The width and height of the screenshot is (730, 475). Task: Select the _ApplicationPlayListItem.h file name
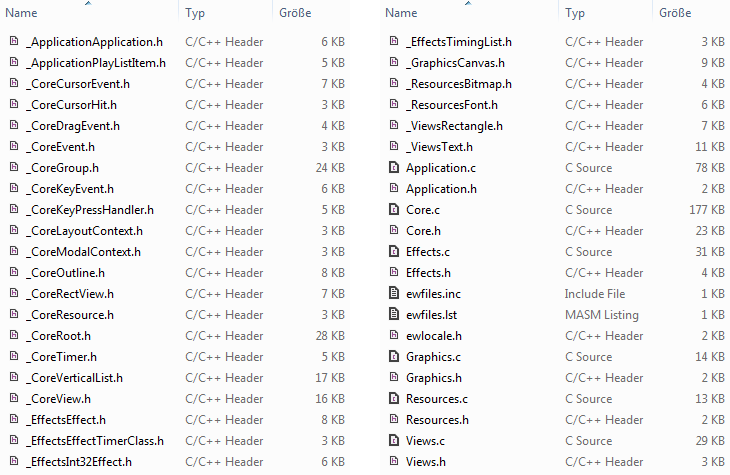tap(96, 63)
